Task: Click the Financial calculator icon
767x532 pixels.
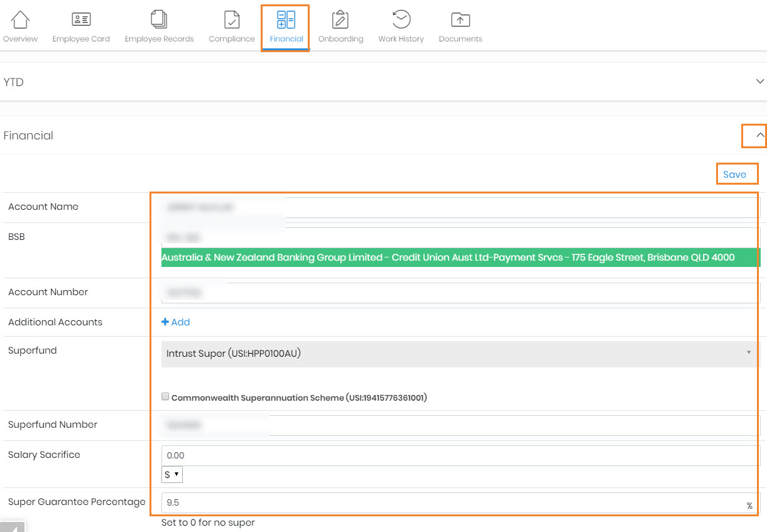Action: pyautogui.click(x=286, y=19)
